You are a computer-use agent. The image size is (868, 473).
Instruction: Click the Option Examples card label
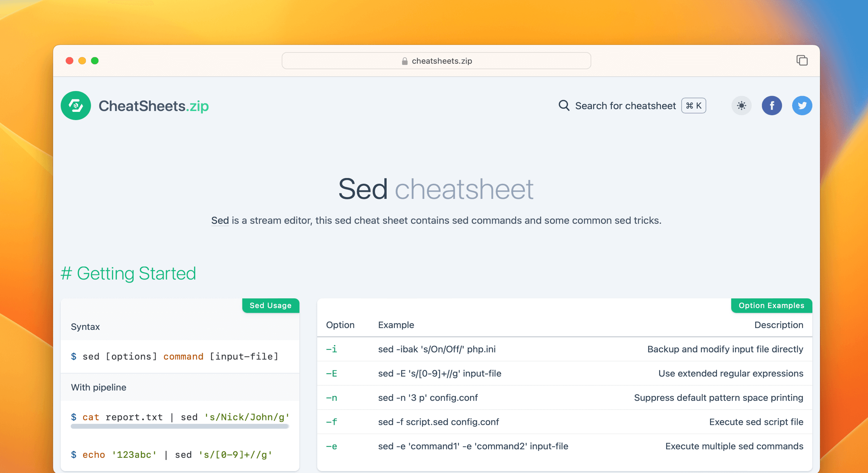(772, 306)
